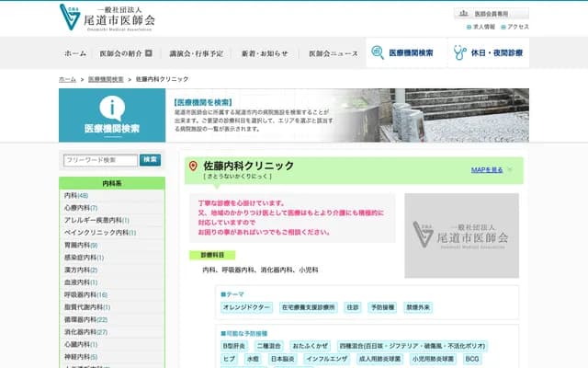Click the red map pin next to 佐藤内科クリニック
Viewport: 588px width, 368px height.
click(x=193, y=166)
